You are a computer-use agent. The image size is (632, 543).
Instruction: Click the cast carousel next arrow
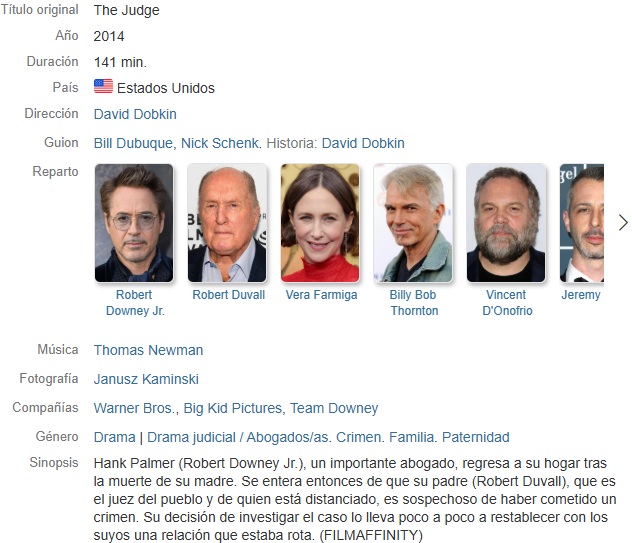pyautogui.click(x=623, y=223)
